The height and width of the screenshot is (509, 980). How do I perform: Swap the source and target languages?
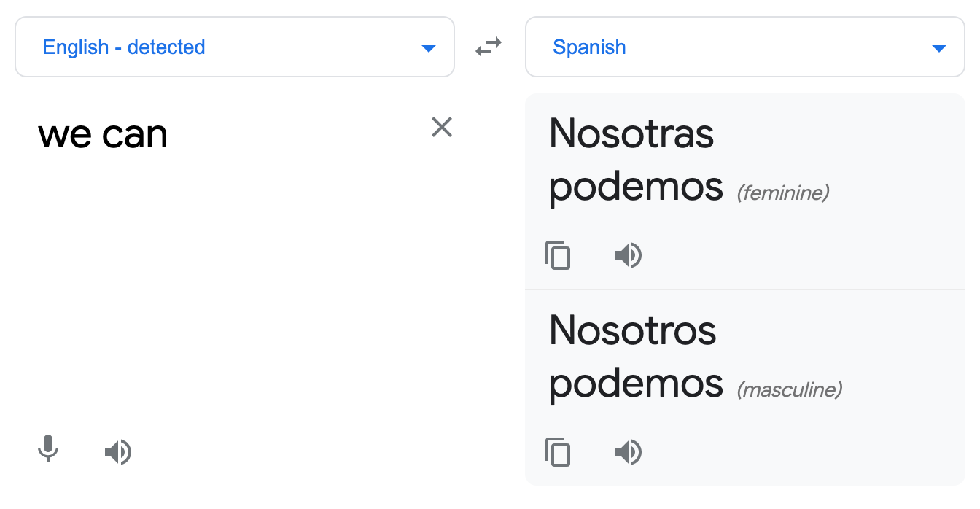tap(489, 46)
